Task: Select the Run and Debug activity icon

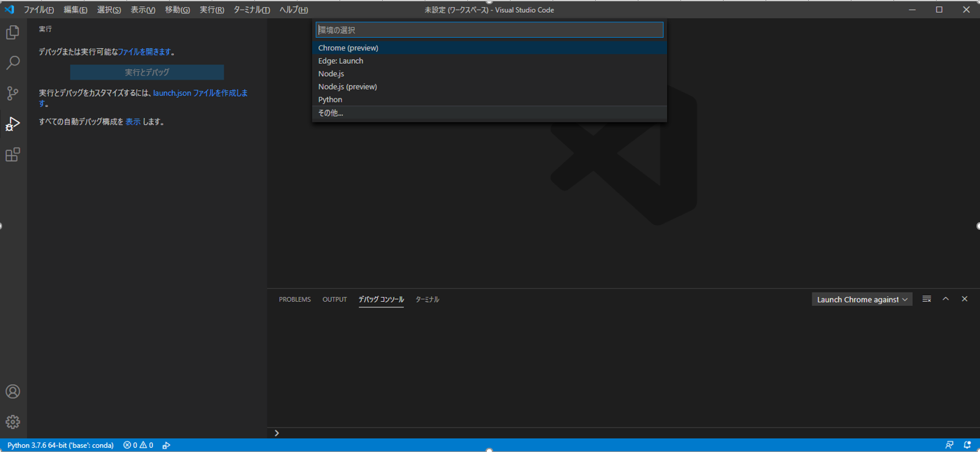Action: coord(13,124)
